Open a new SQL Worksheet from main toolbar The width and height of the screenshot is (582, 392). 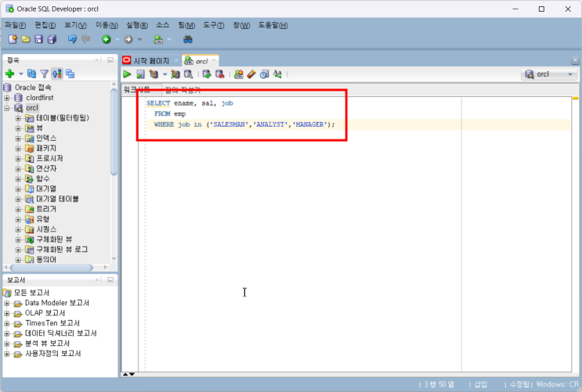[x=158, y=39]
